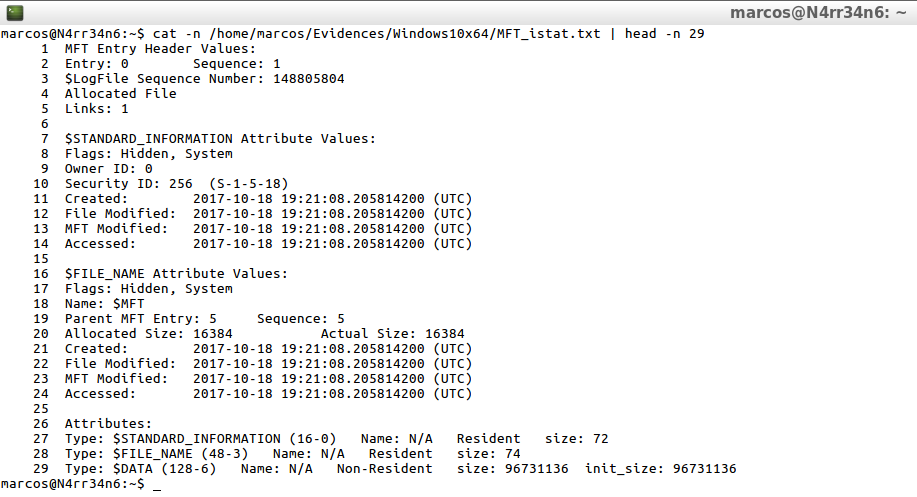Click the "head -n 29" part of the command
The width and height of the screenshot is (917, 497).
(x=664, y=33)
